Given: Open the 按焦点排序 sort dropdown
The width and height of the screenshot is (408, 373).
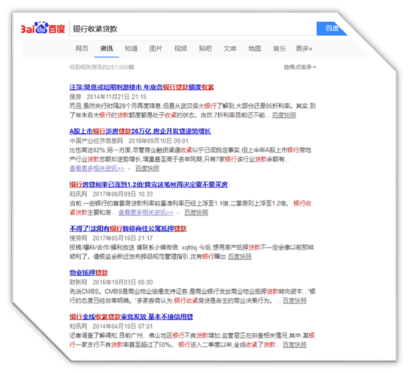Looking at the screenshot, I should click(300, 67).
